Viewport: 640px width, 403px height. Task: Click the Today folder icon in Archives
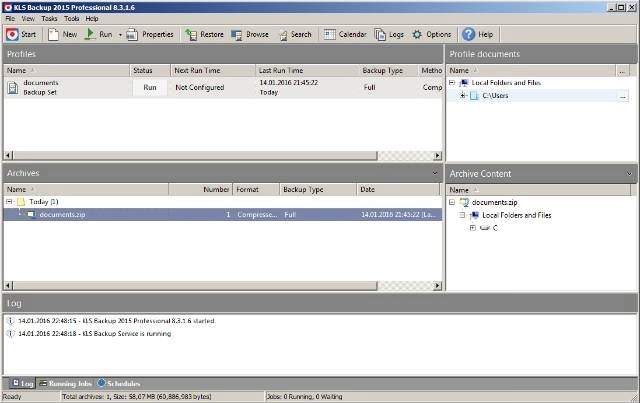click(21, 202)
